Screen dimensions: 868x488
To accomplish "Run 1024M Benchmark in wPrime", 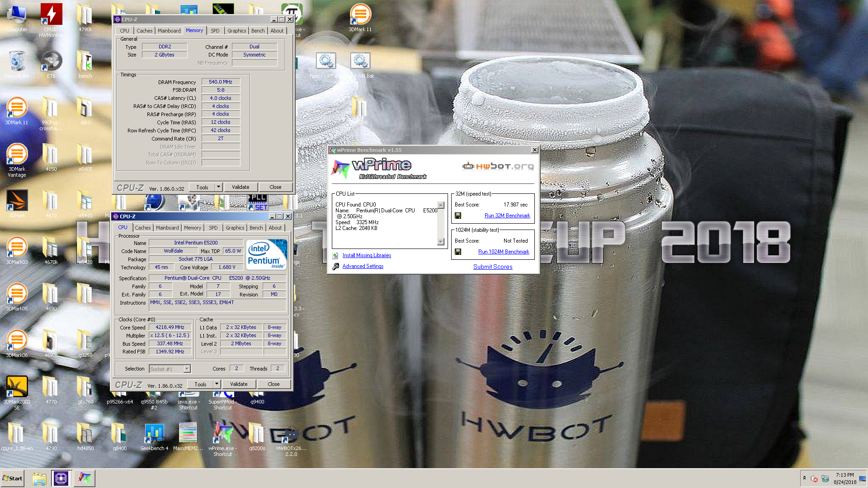I will tap(504, 252).
